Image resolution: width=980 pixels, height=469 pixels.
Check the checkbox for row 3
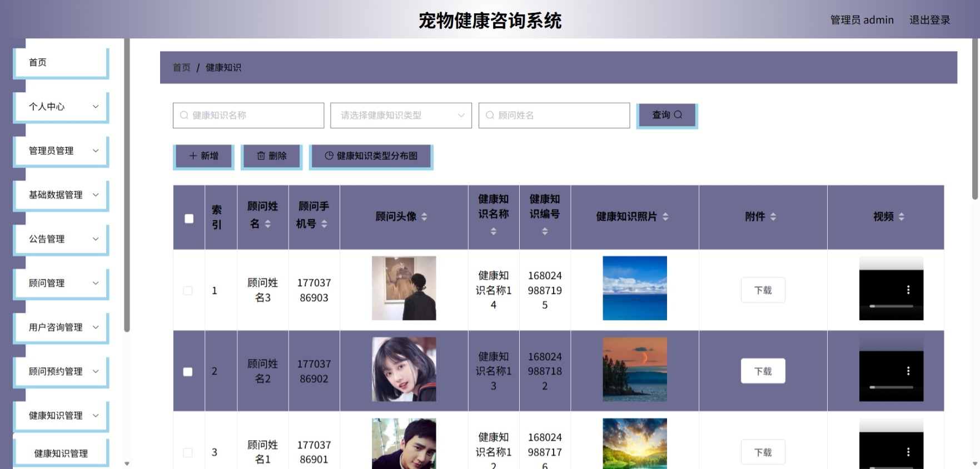tap(188, 453)
